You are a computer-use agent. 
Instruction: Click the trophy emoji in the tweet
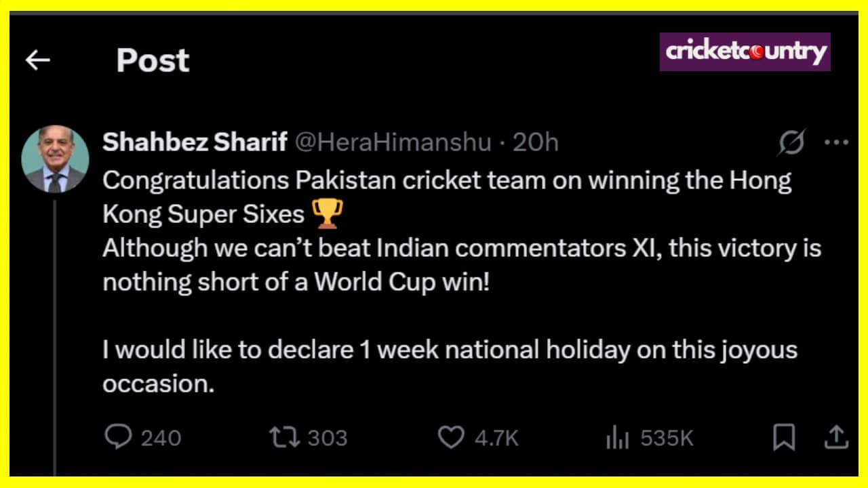pos(328,213)
